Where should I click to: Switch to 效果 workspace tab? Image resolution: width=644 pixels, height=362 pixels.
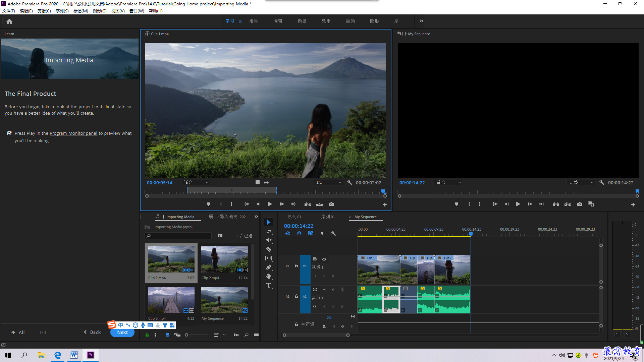point(326,21)
